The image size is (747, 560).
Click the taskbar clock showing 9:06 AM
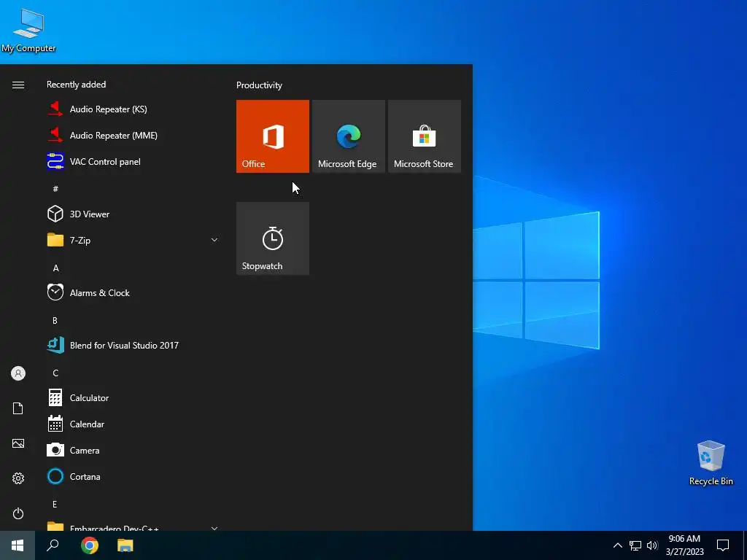pyautogui.click(x=684, y=545)
